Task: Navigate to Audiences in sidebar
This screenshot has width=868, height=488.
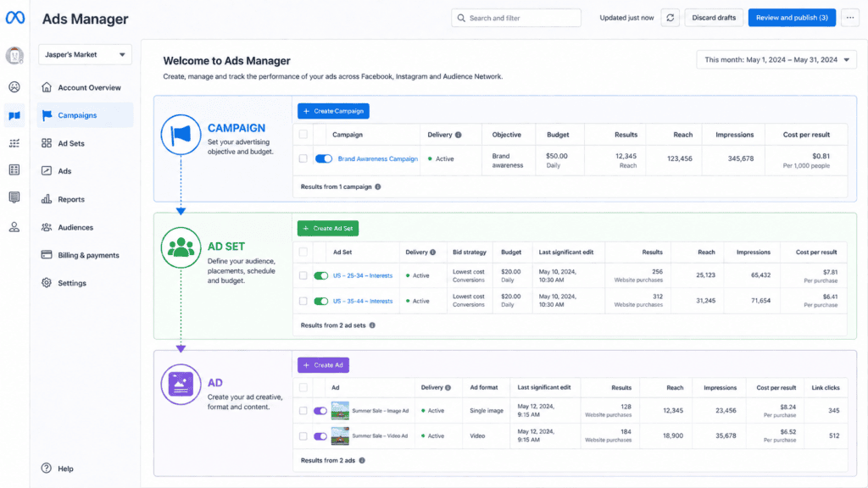Action: point(86,227)
